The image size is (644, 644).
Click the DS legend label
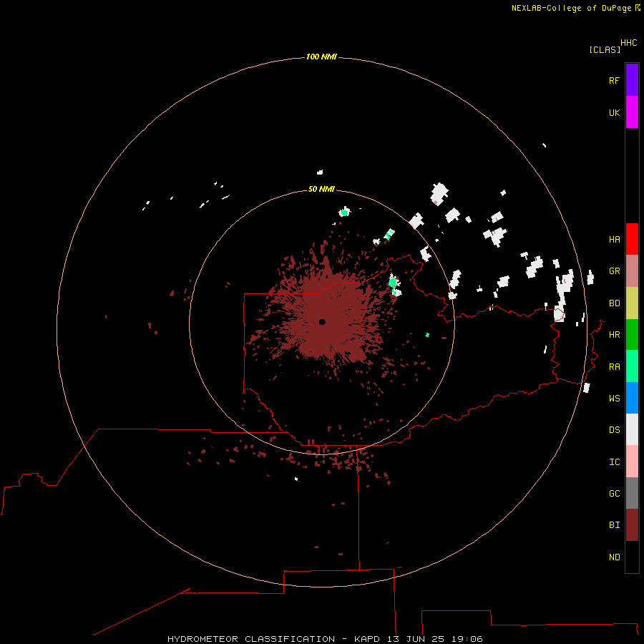(x=614, y=429)
